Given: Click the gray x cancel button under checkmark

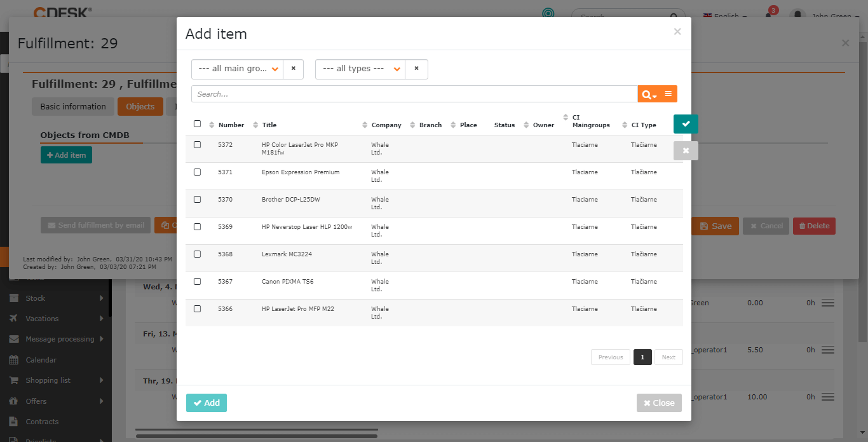Looking at the screenshot, I should (x=686, y=151).
